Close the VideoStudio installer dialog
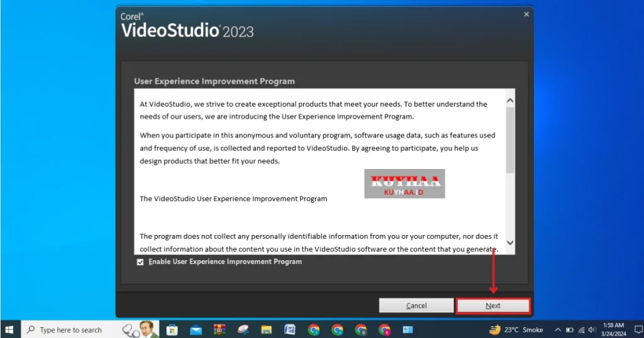Image resolution: width=644 pixels, height=338 pixels. pos(526,14)
